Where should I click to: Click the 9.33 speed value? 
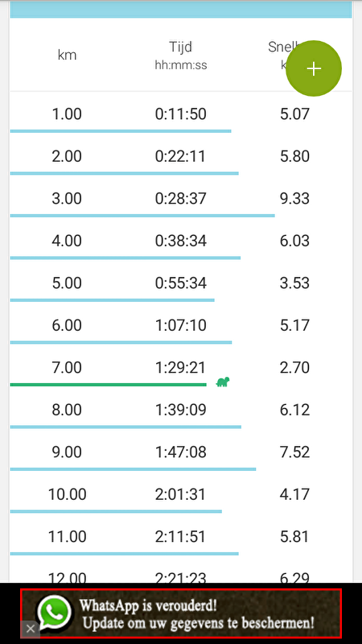(294, 199)
